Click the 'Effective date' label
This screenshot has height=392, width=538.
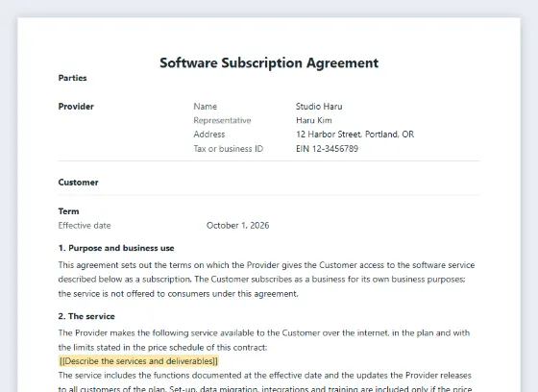[85, 226]
